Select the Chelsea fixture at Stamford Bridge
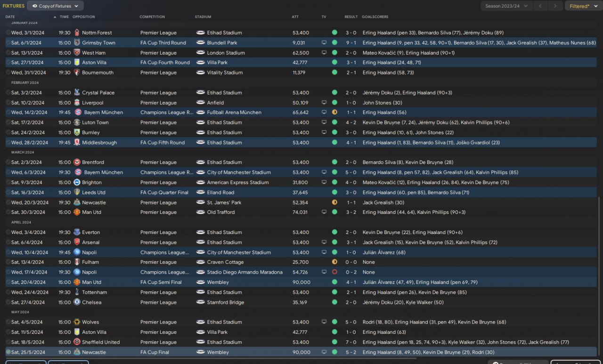This screenshot has height=364, width=603. point(301,302)
